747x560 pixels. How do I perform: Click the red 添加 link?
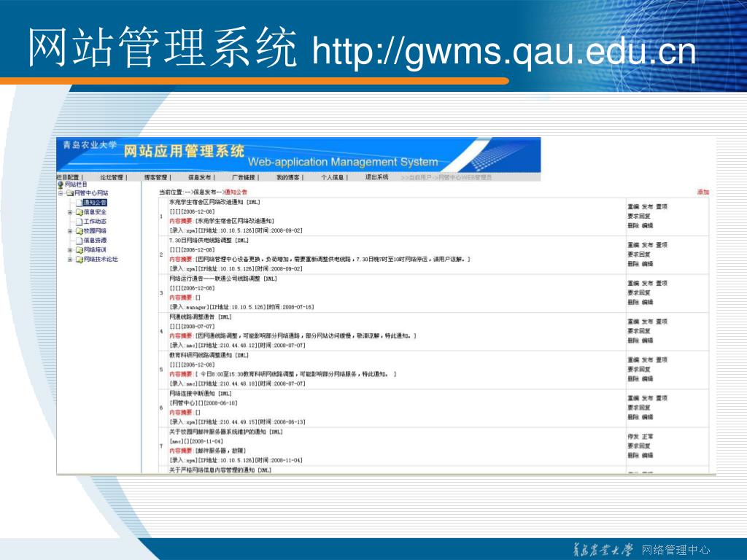pos(703,192)
